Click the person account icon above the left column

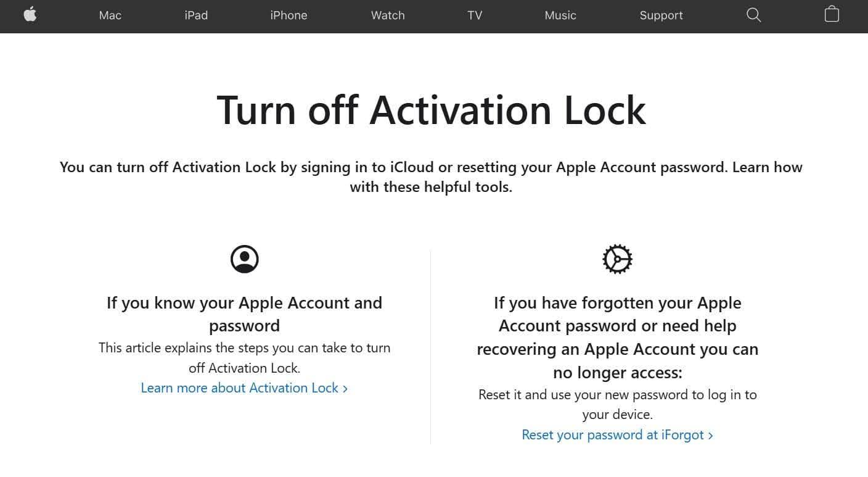click(244, 259)
